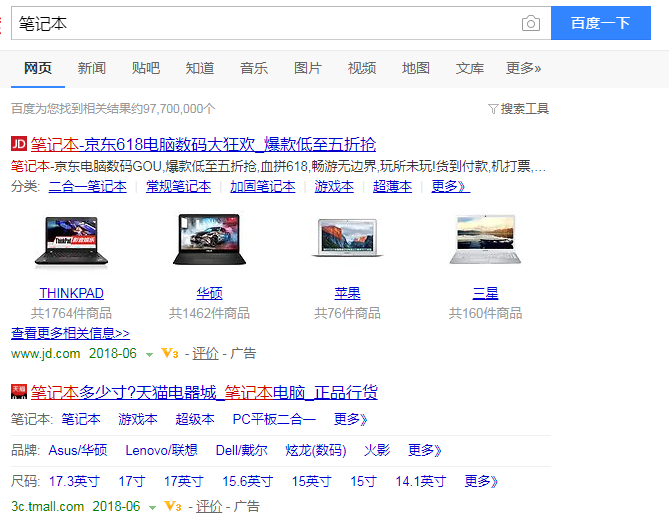The width and height of the screenshot is (669, 517).
Task: Open the 笔记本多少寸?天猫电器城 result title
Action: (204, 392)
